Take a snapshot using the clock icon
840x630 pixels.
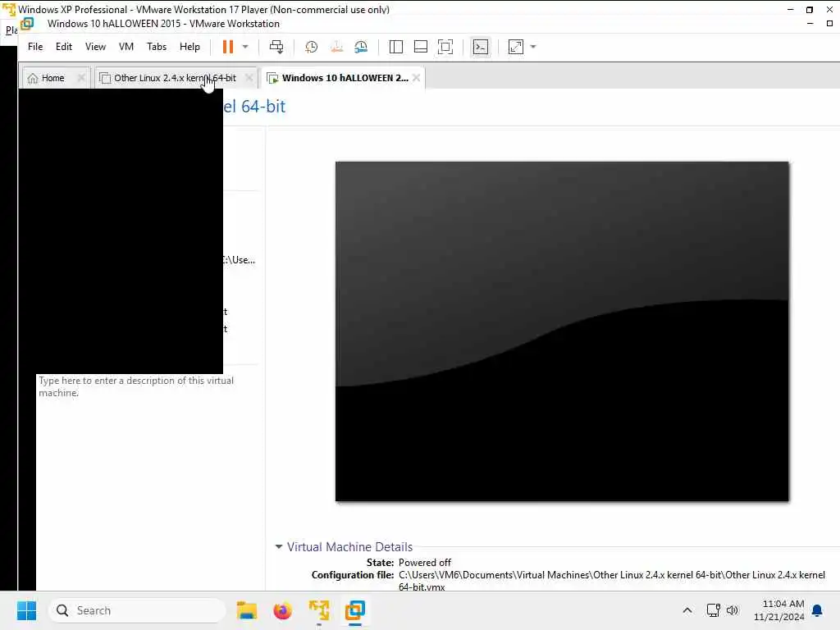click(x=311, y=47)
